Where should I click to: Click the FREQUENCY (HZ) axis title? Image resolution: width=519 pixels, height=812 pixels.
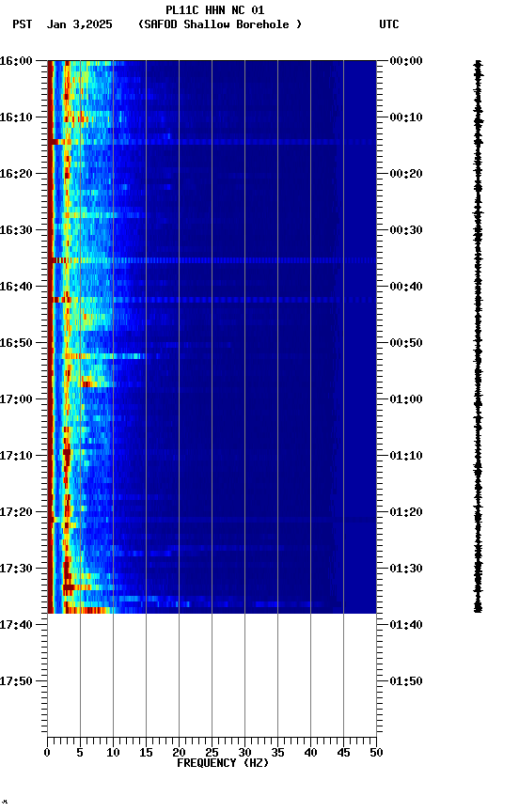tap(223, 763)
